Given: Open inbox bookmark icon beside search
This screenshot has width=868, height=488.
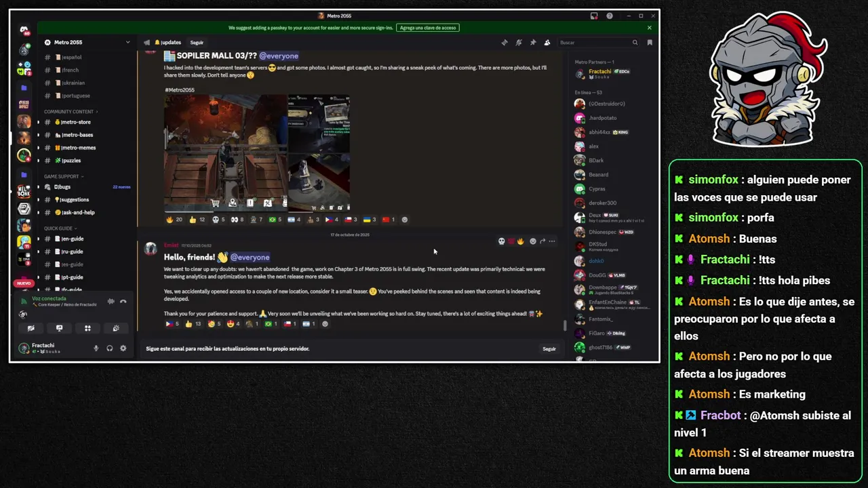Looking at the screenshot, I should click(x=650, y=42).
